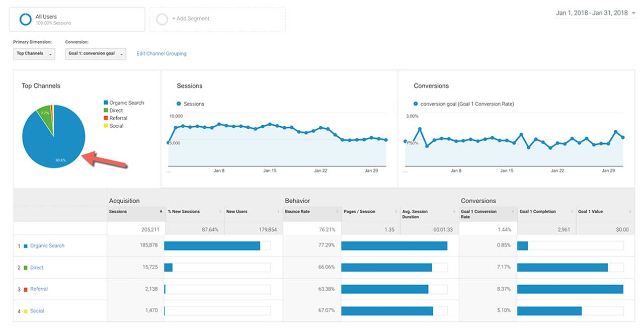Click the blue Organic Search legend square

tap(105, 103)
